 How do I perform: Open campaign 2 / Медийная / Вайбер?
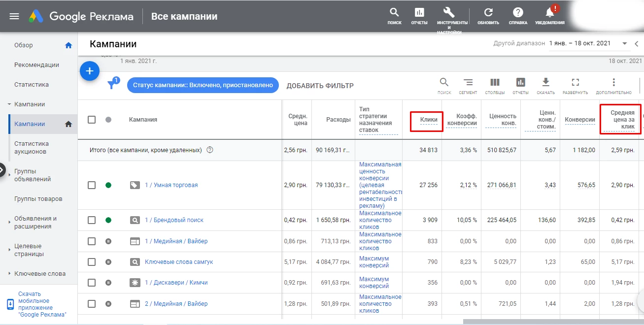click(176, 304)
